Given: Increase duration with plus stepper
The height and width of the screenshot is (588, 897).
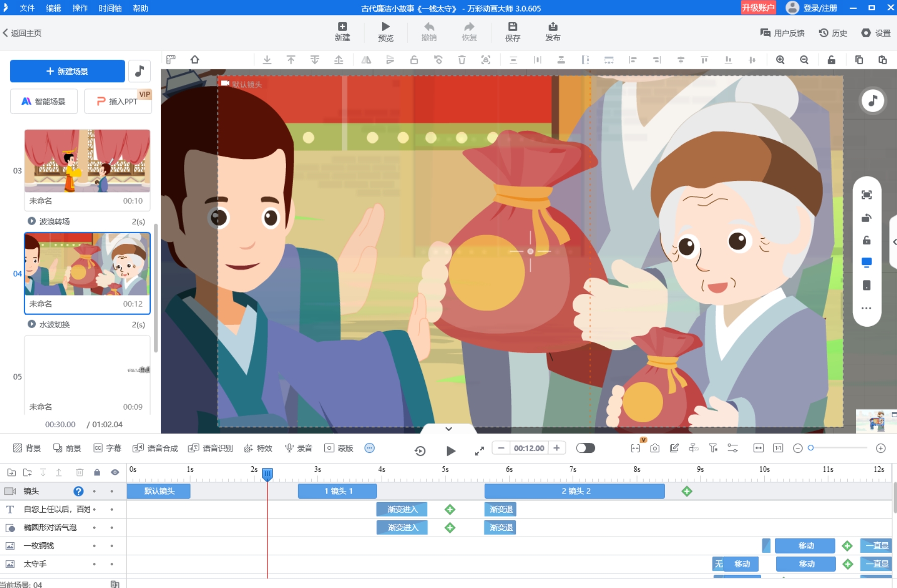Looking at the screenshot, I should pos(557,448).
